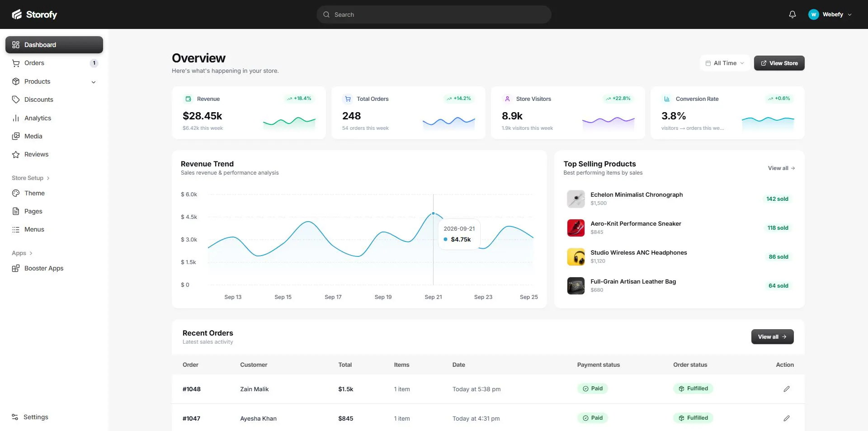This screenshot has height=431, width=868.
Task: Open Discounts page
Action: coord(54,99)
